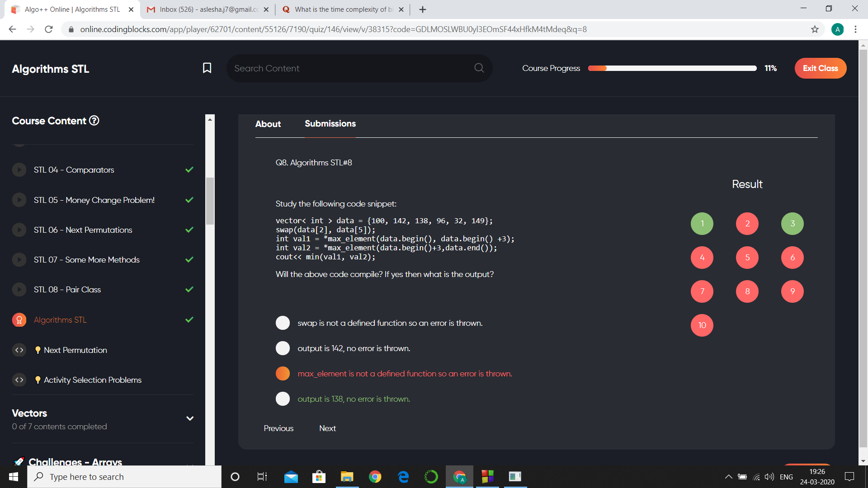Bookmark page with the star icon

coord(815,29)
